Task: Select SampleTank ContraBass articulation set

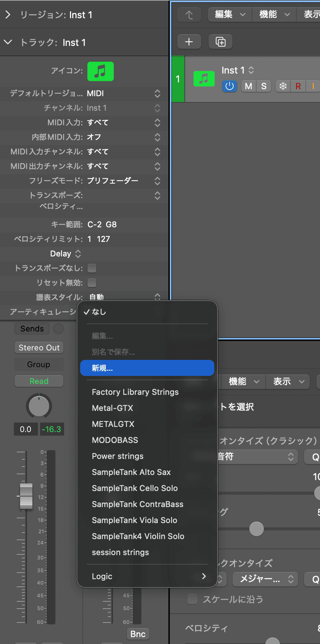Action: pyautogui.click(x=147, y=504)
